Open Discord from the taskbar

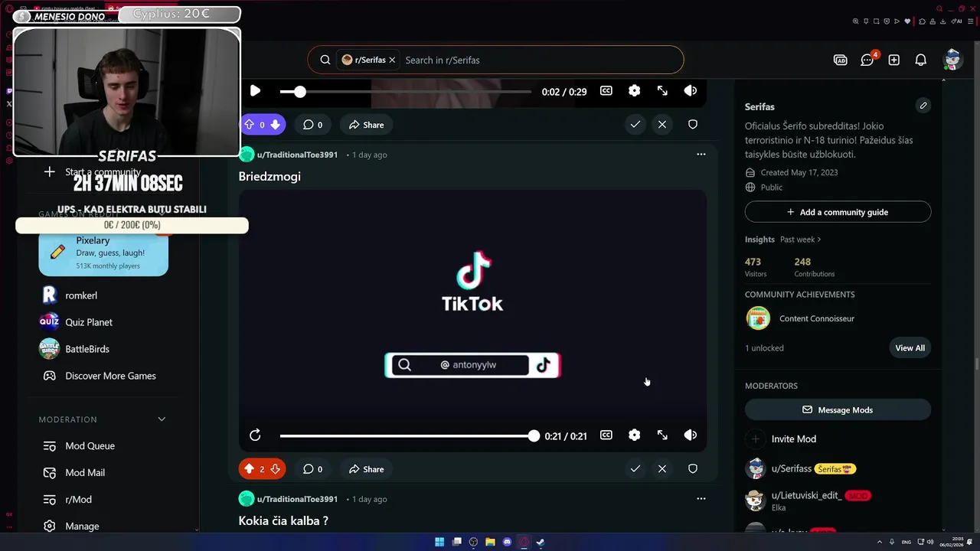(507, 542)
